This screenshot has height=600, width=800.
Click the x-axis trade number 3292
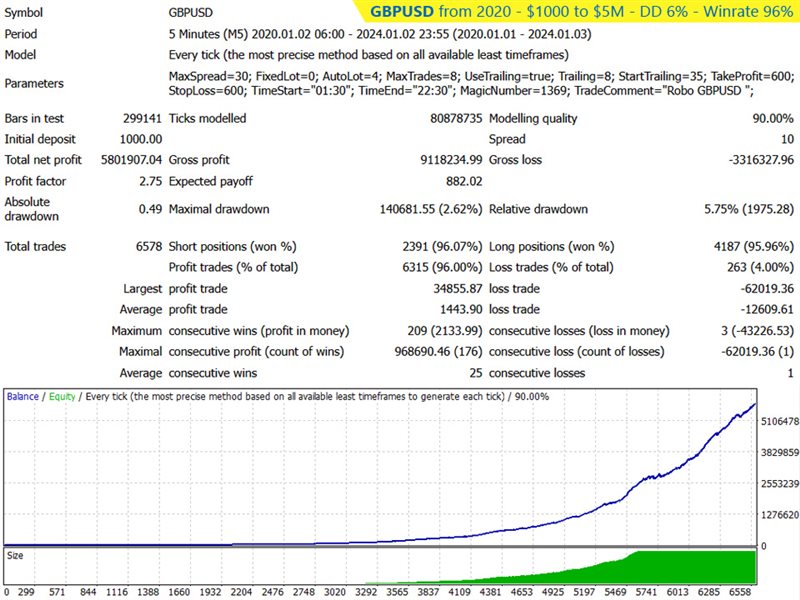point(366,592)
